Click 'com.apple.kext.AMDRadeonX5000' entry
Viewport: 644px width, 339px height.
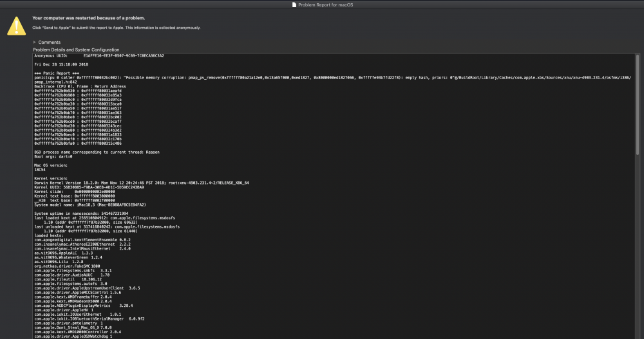(x=73, y=301)
